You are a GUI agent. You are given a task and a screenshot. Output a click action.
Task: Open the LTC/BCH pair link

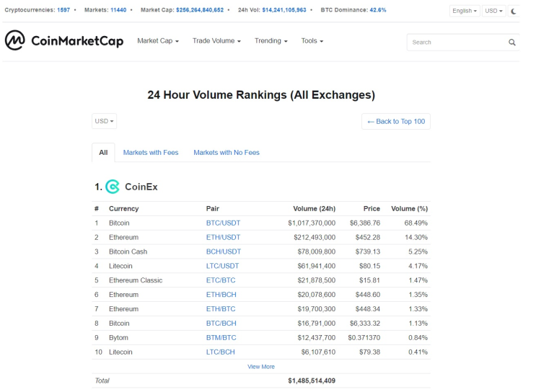pos(221,352)
